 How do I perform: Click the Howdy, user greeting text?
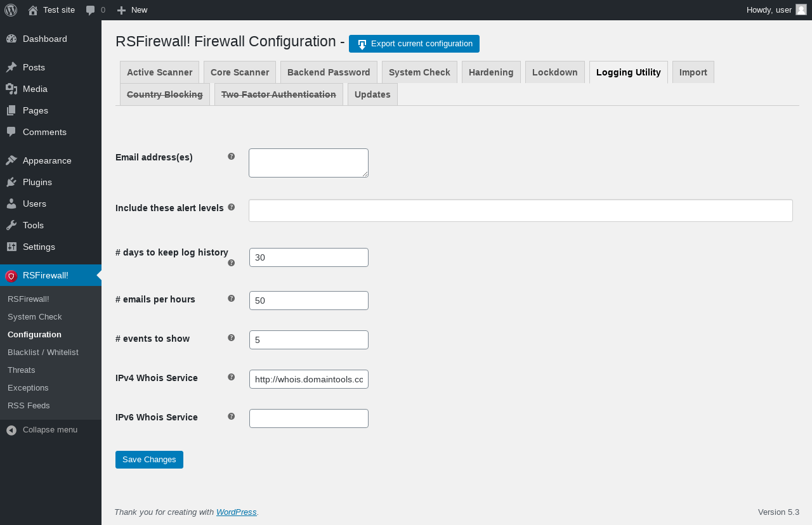coord(769,10)
